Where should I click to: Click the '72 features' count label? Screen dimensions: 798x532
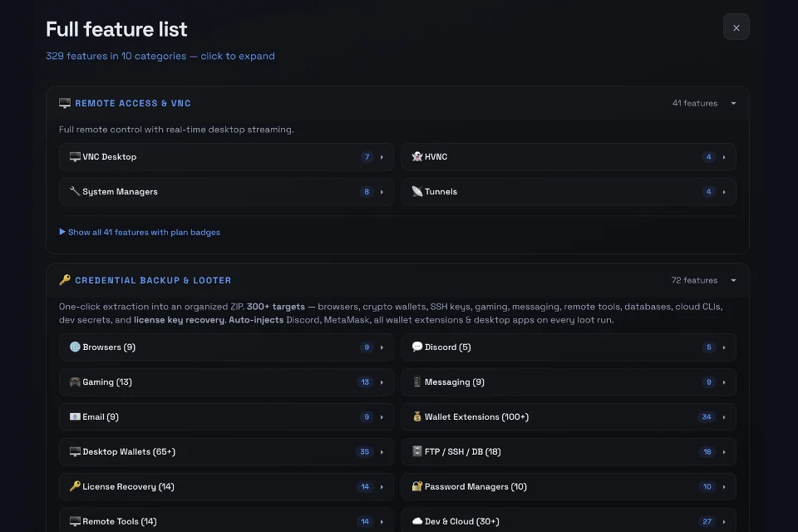[x=694, y=280]
